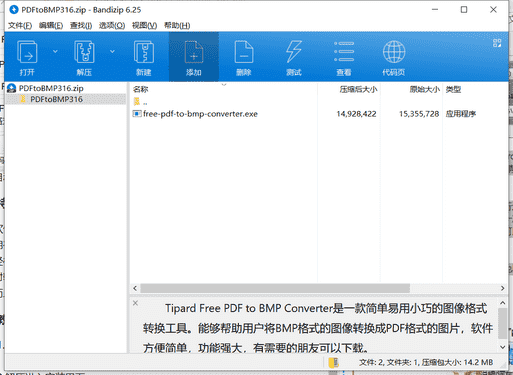
Task: Click the Delete (删除) toolbar icon
Action: [x=244, y=52]
